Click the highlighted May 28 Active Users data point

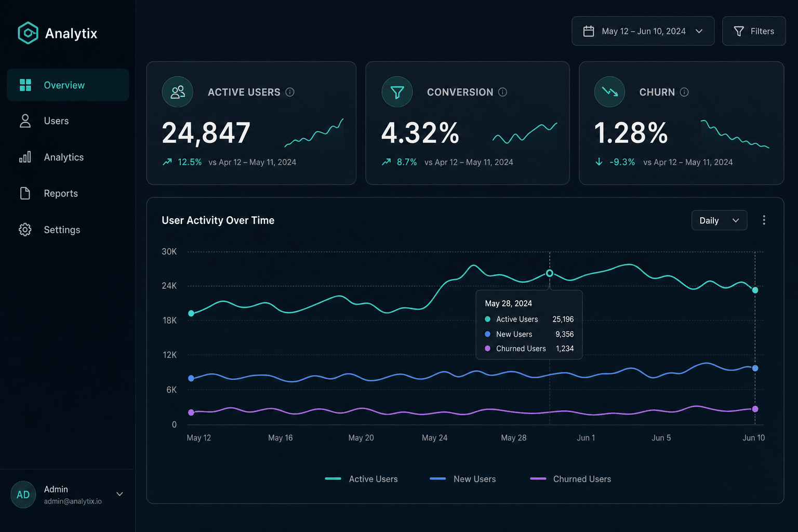pos(550,273)
